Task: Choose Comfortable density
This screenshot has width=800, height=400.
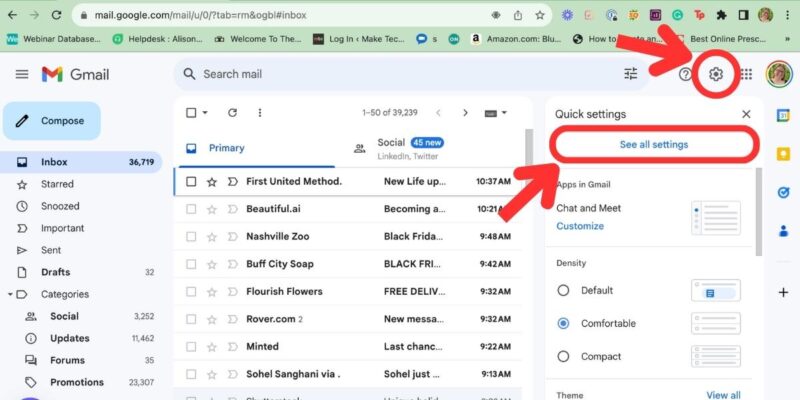Action: 563,323
